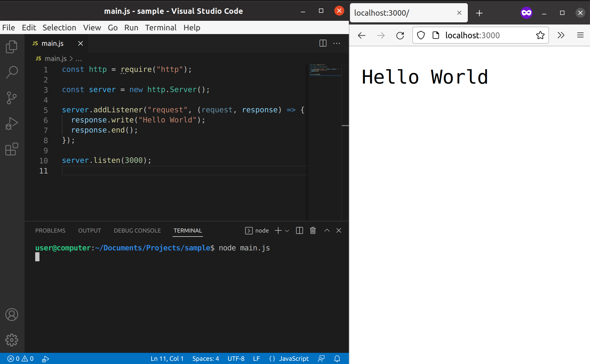Split the terminal panel
Image resolution: width=590 pixels, height=364 pixels.
click(300, 230)
